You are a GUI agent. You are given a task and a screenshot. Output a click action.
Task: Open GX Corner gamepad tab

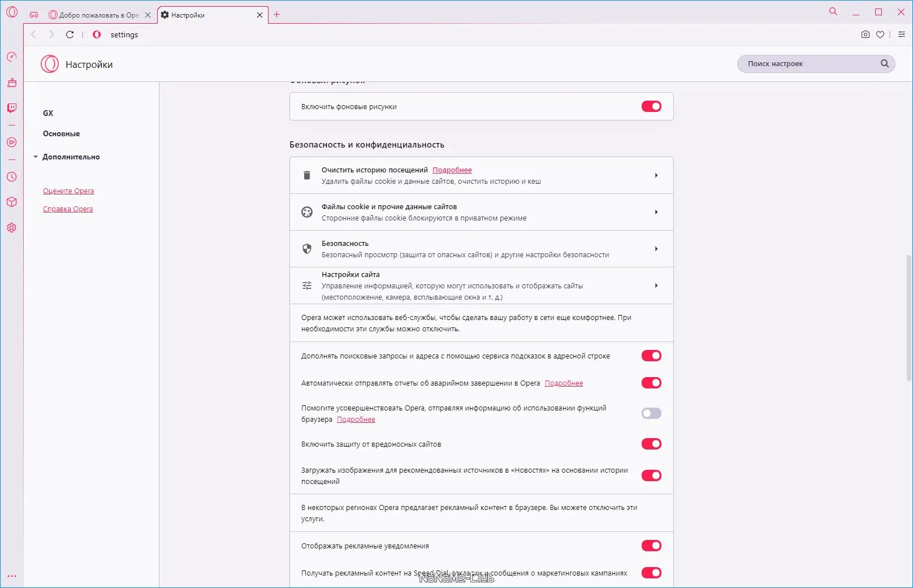click(x=34, y=15)
